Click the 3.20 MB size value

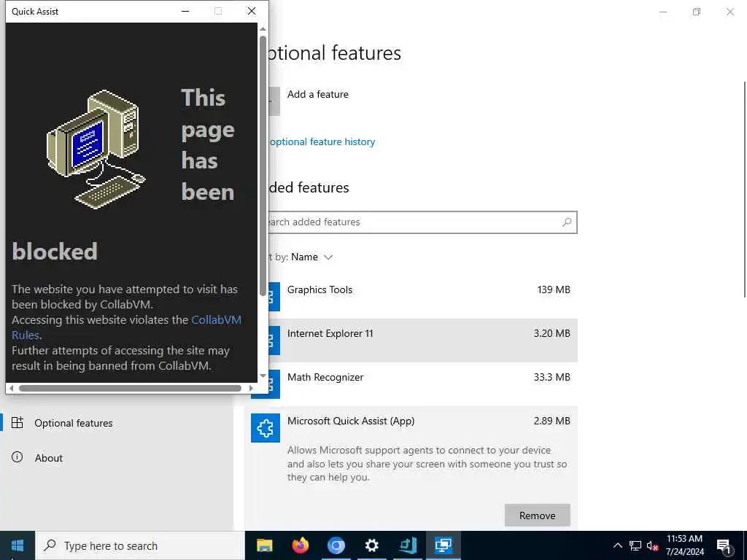[x=551, y=333]
